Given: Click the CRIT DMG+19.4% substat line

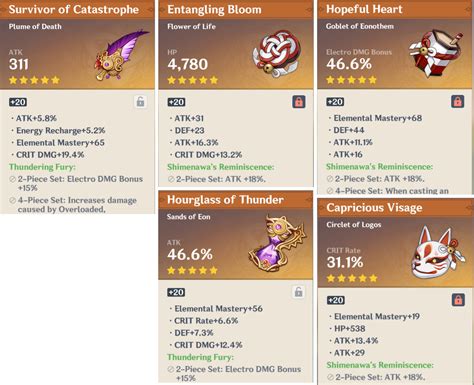Looking at the screenshot, I should coord(50,155).
